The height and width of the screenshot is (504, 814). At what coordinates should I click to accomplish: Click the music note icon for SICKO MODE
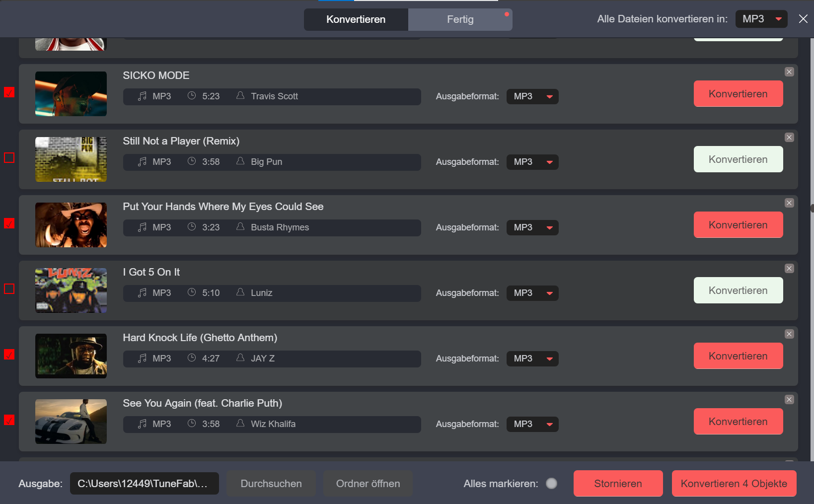click(x=142, y=96)
